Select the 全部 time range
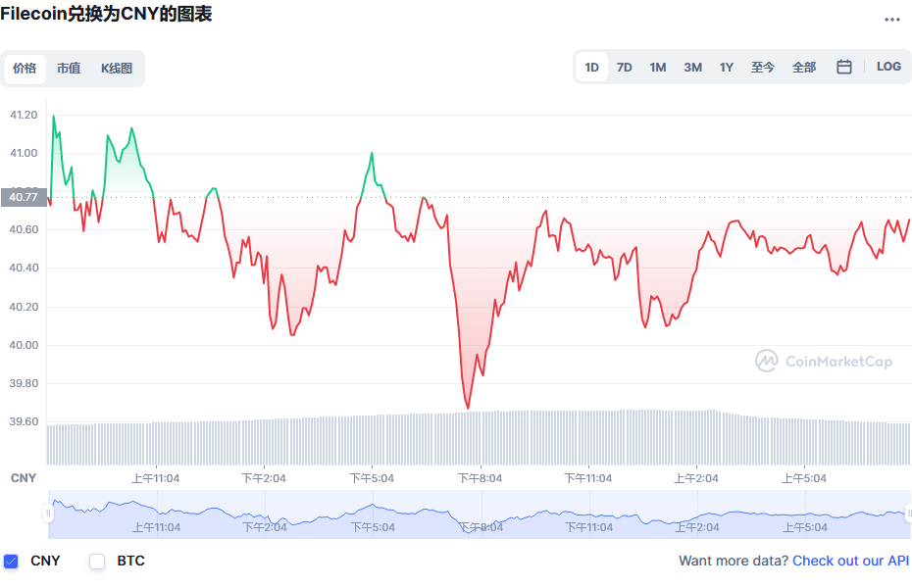 [804, 68]
